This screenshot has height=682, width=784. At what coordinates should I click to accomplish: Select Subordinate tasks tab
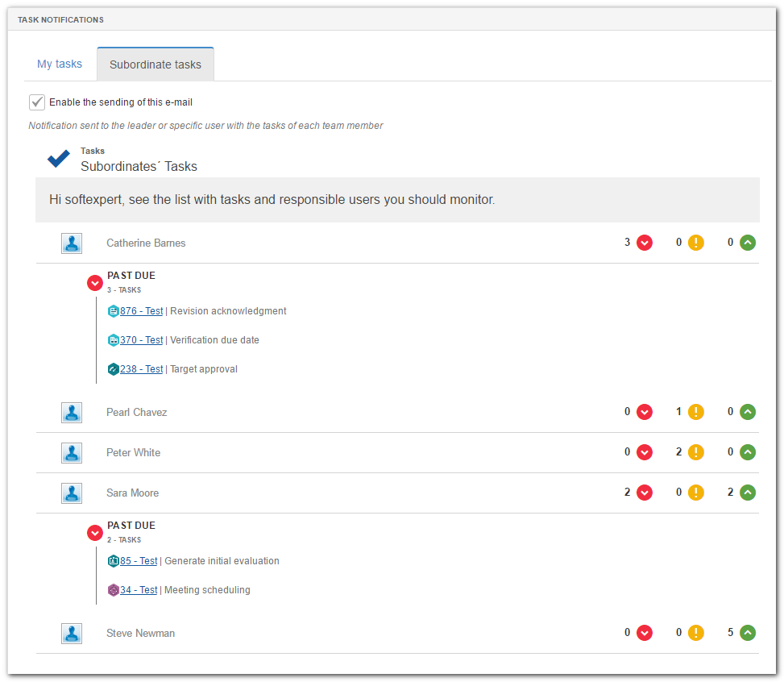click(156, 64)
